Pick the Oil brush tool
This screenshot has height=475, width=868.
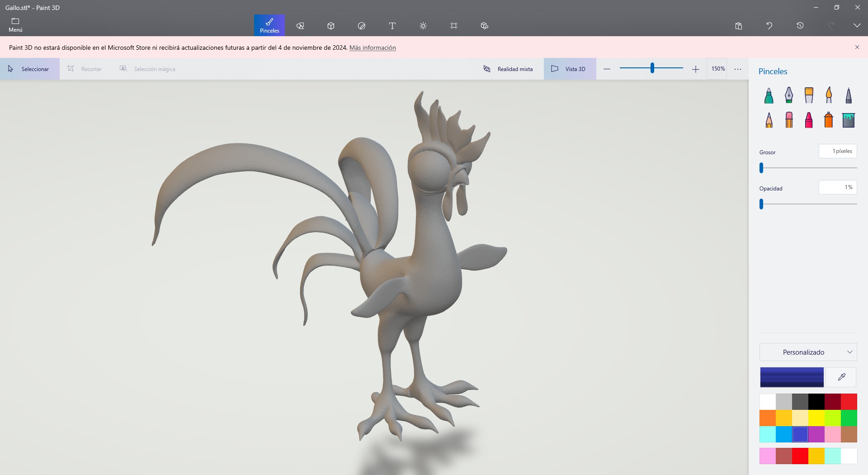809,95
